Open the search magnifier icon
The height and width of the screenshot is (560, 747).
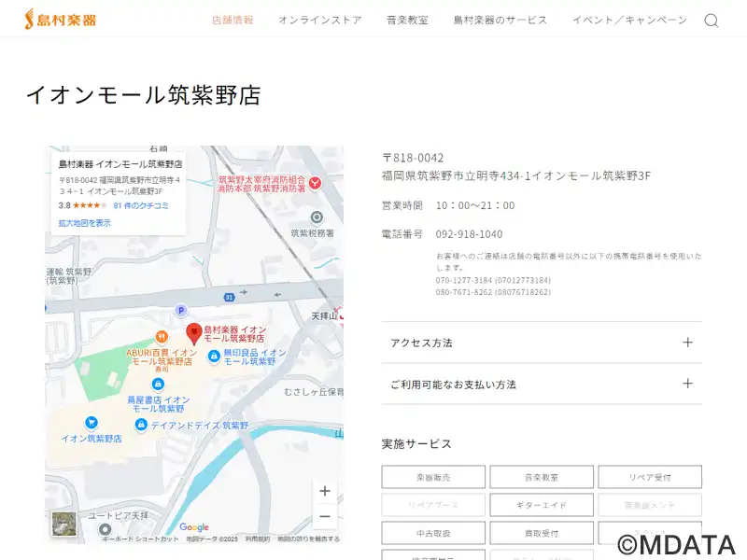point(711,20)
